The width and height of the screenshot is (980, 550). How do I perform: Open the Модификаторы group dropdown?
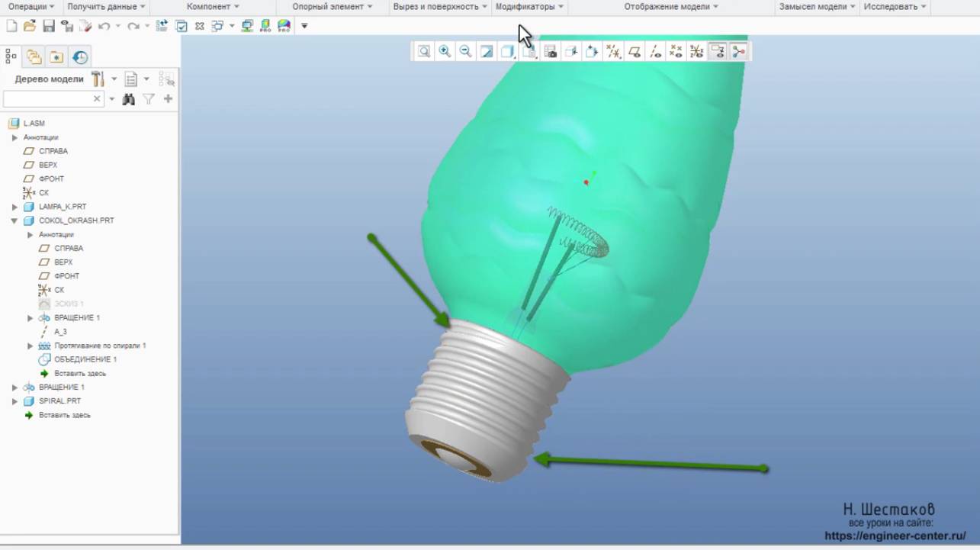coord(530,7)
